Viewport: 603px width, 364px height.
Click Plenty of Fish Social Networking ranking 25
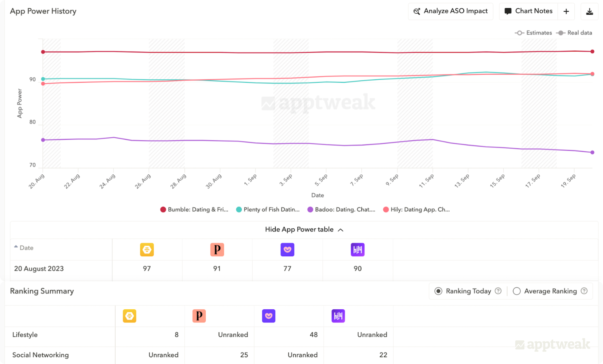(244, 355)
